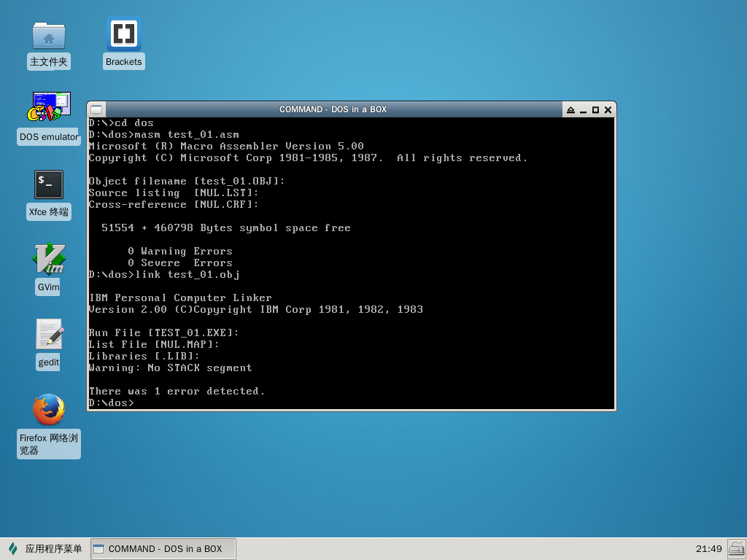Maximize the COMMAND - DOS in a BOX window
This screenshot has width=747, height=560.
click(595, 110)
